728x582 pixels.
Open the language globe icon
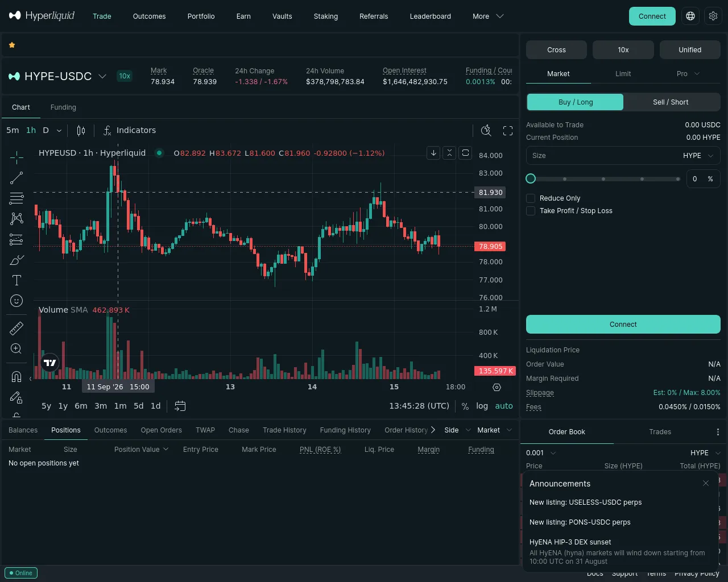(690, 16)
